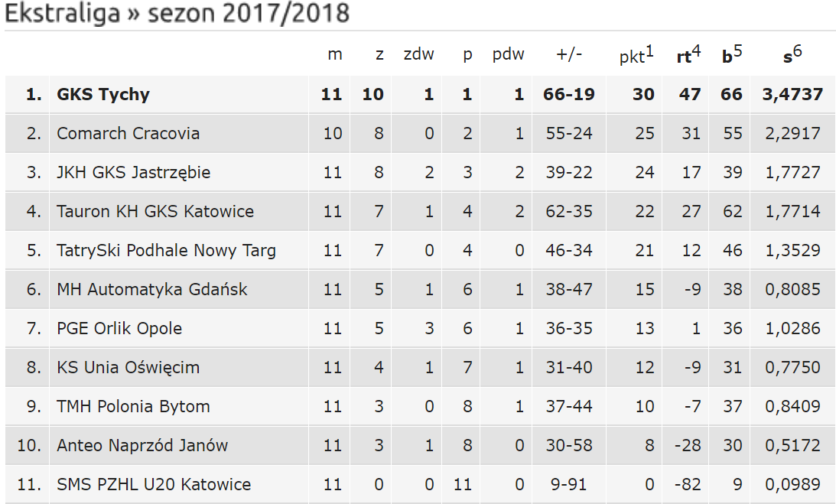Image resolution: width=836 pixels, height=504 pixels.
Task: Select GKS Tychy points value 30
Action: pos(643,94)
